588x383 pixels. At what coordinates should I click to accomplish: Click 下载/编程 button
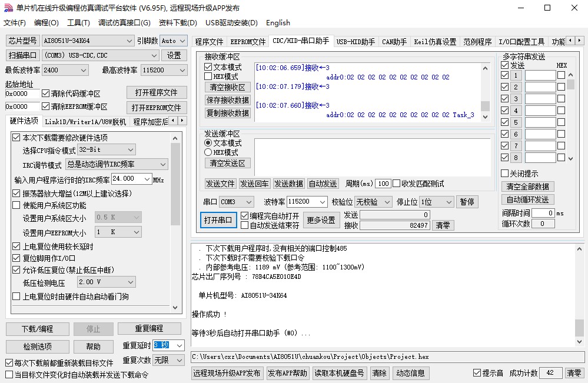pyautogui.click(x=38, y=329)
